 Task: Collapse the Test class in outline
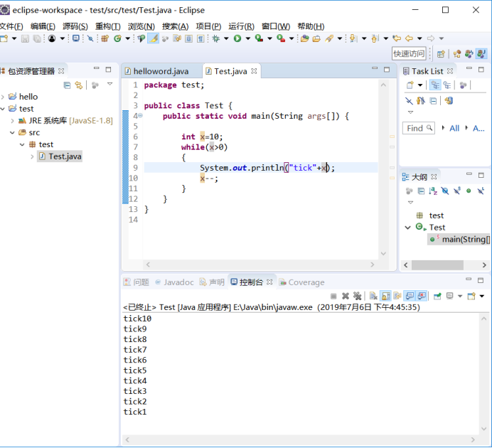click(x=407, y=228)
